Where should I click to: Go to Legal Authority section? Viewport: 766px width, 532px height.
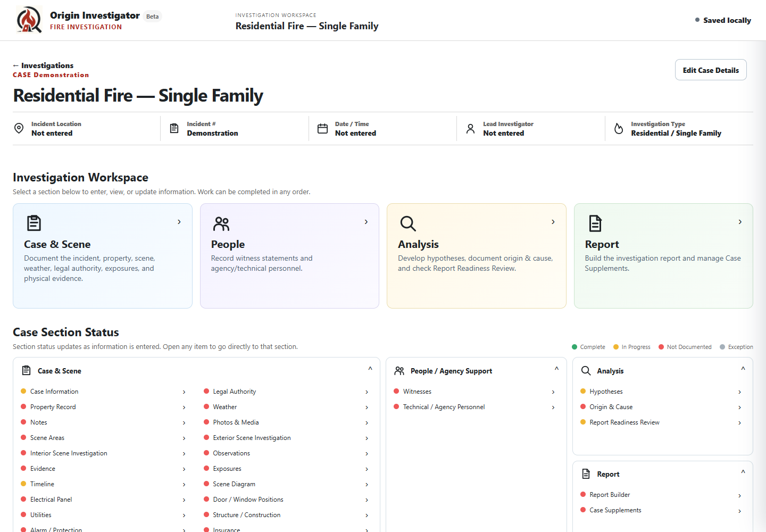(x=287, y=392)
